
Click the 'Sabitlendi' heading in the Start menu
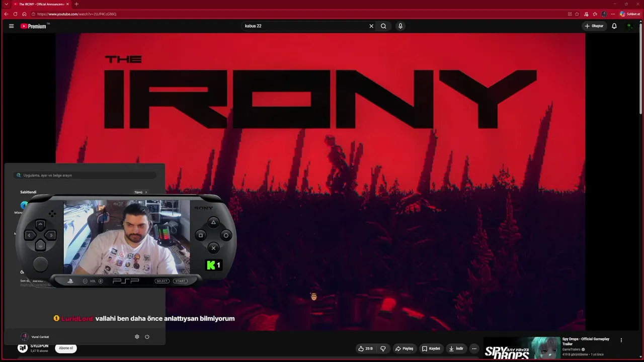(28, 192)
